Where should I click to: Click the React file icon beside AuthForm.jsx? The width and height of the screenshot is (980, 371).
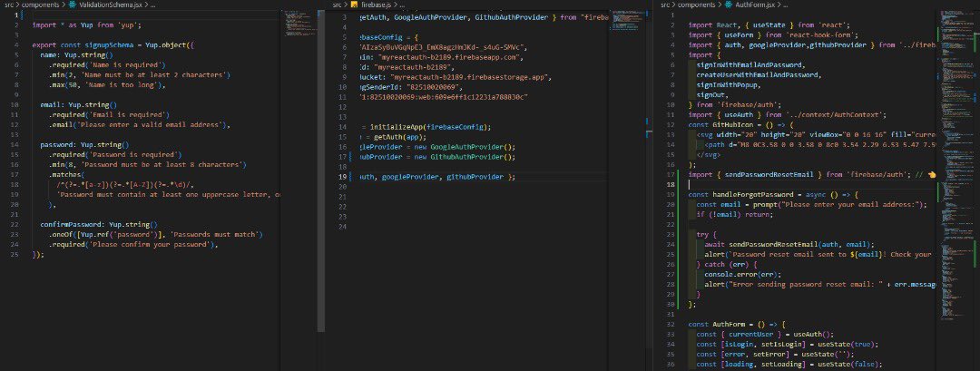[x=730, y=5]
